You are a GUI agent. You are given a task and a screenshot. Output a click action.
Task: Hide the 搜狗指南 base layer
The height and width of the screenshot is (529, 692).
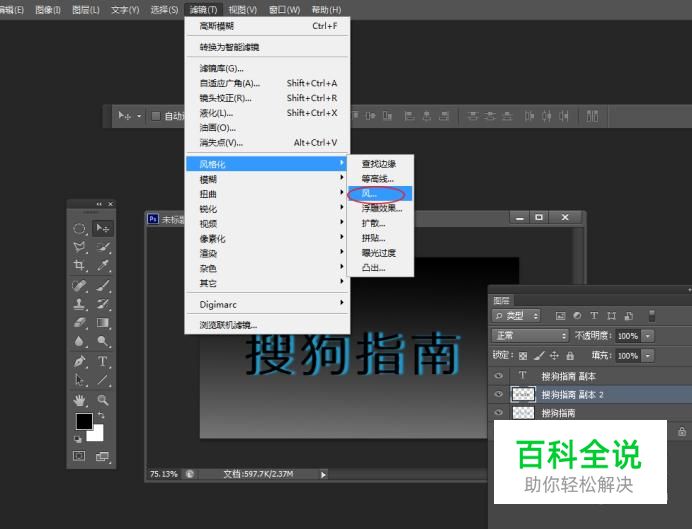tap(499, 413)
